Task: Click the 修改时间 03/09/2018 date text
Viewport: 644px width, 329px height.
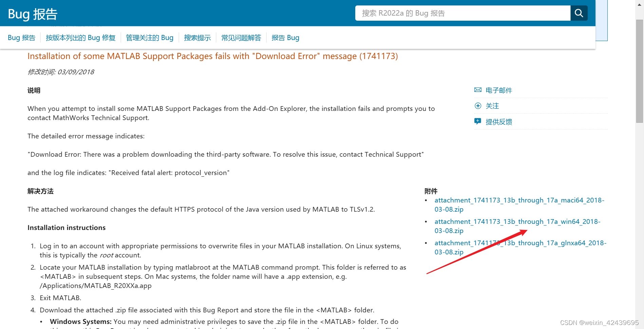Action: tap(61, 72)
